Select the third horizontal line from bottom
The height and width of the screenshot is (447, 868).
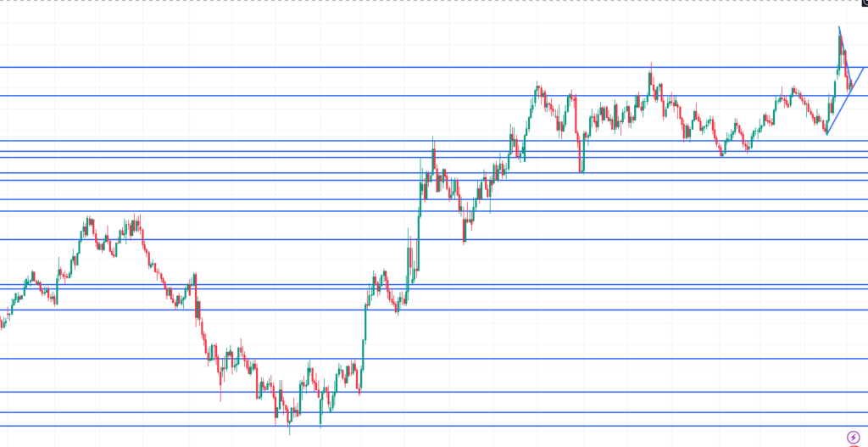click(x=424, y=392)
